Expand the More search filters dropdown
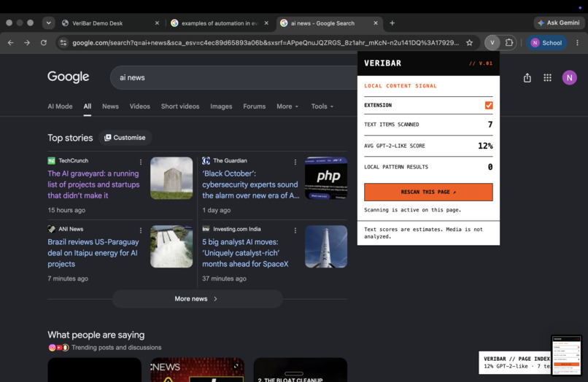This screenshot has width=588, height=382. tap(287, 106)
